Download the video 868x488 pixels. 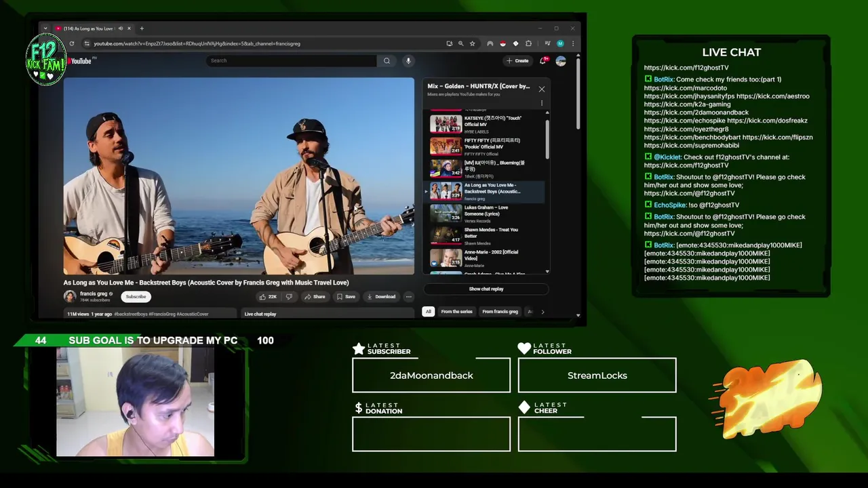coord(381,296)
